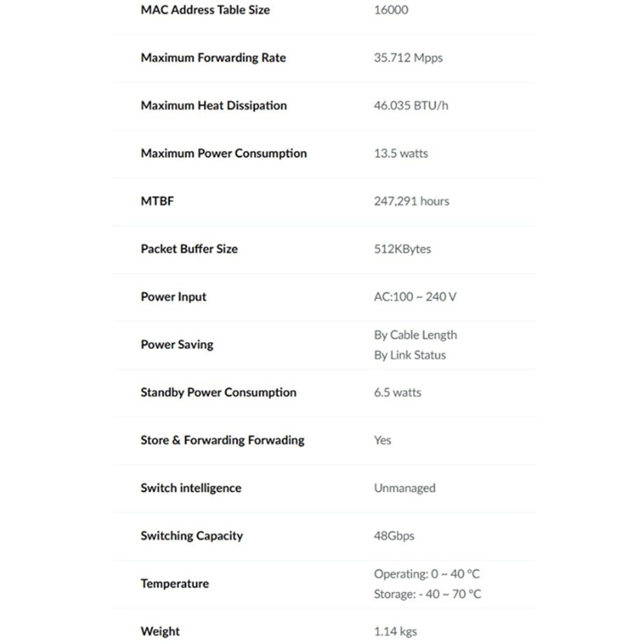
Task: Select the Unmanaged switch intelligence value
Action: (404, 488)
